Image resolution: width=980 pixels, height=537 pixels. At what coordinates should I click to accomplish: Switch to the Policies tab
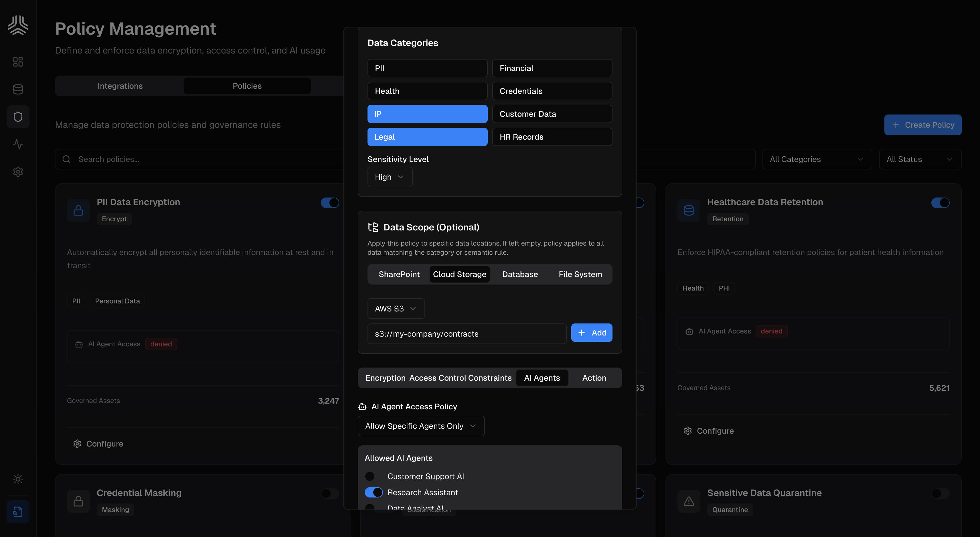coord(247,86)
